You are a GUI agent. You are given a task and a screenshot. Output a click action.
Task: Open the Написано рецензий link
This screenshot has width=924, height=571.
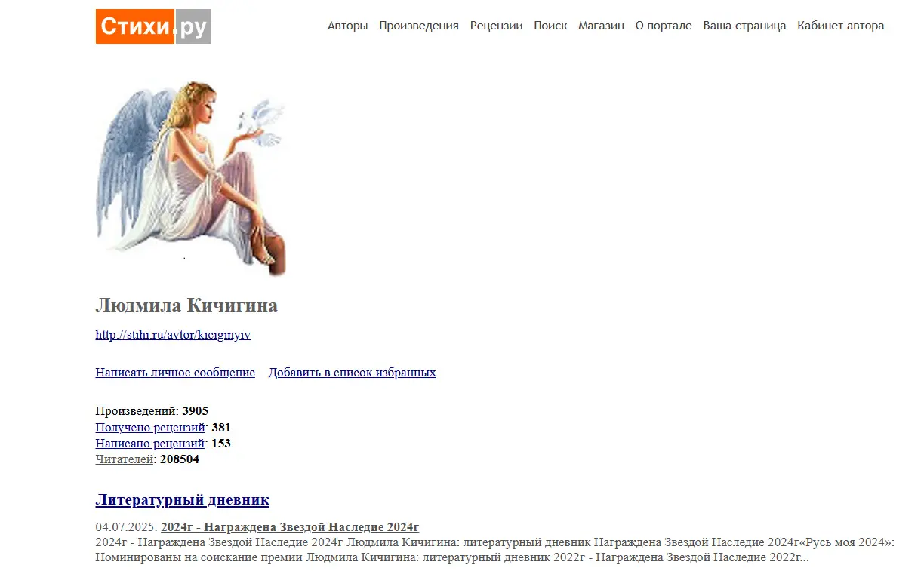coord(150,444)
